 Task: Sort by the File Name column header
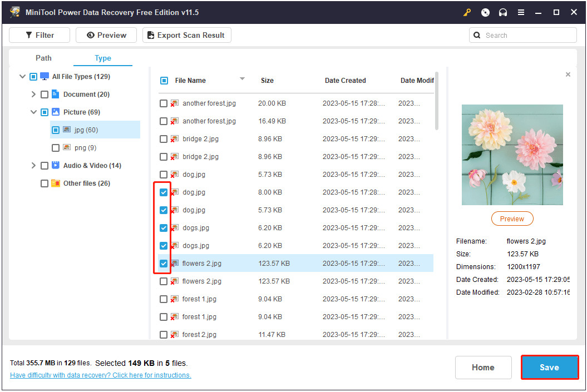(x=190, y=81)
